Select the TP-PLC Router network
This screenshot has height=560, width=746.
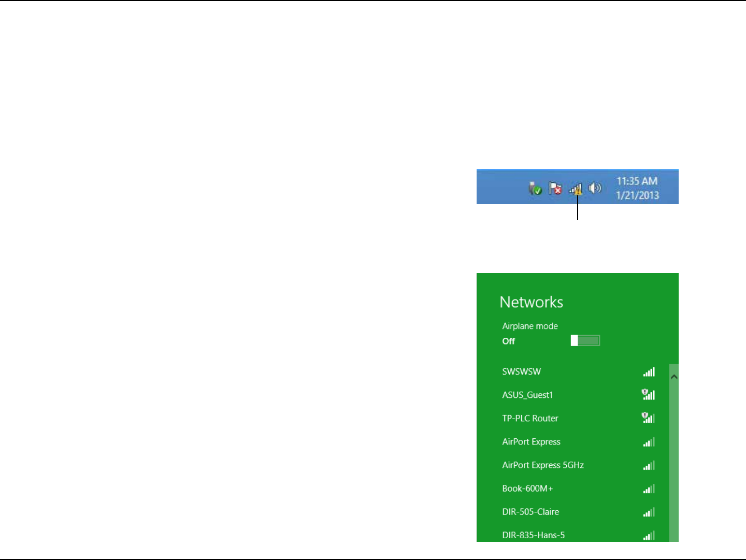[x=578, y=418]
